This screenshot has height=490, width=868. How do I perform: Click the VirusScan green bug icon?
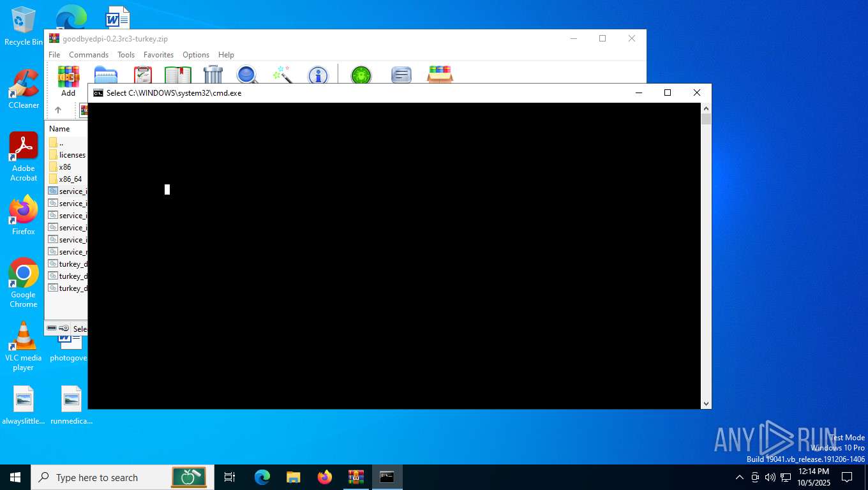point(361,75)
